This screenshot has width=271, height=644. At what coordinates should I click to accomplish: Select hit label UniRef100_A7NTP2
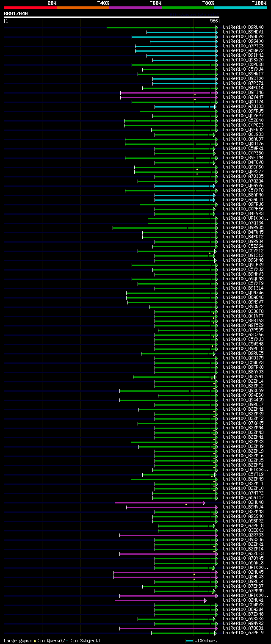coord(243,493)
